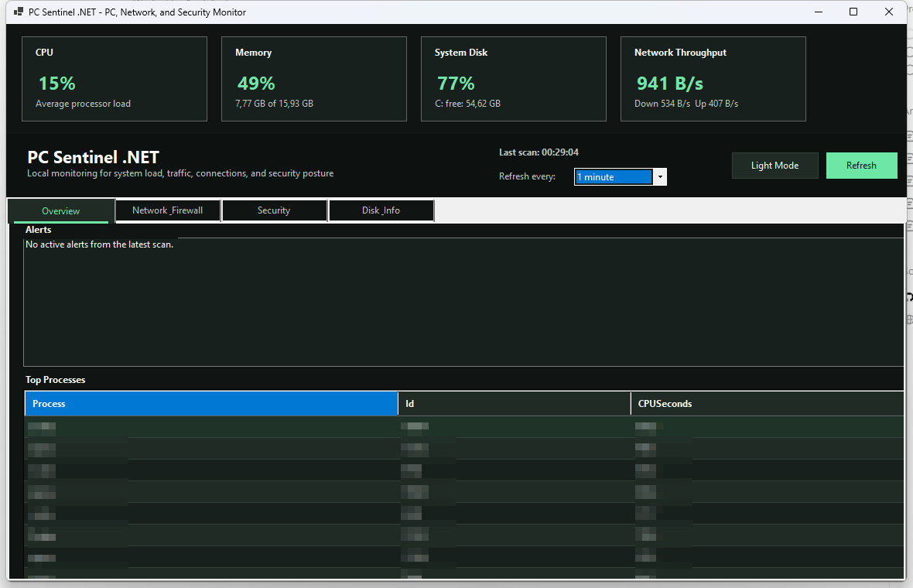Click the 941 B/s throughput value
This screenshot has height=588, width=913.
[x=669, y=84]
